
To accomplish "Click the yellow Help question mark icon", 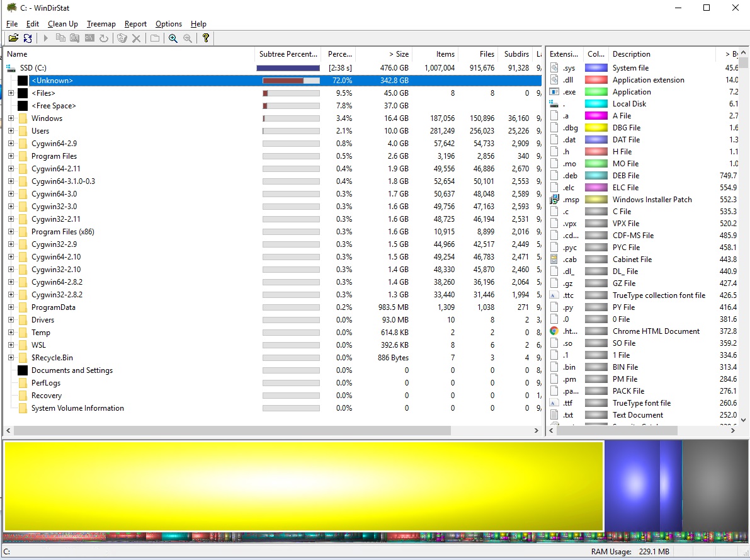I will coord(206,38).
